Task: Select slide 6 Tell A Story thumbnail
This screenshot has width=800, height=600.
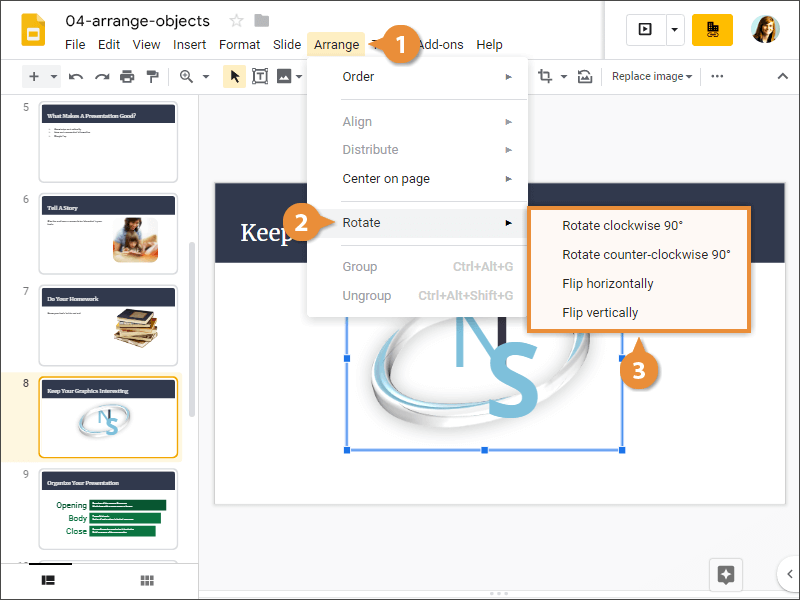Action: click(x=108, y=234)
